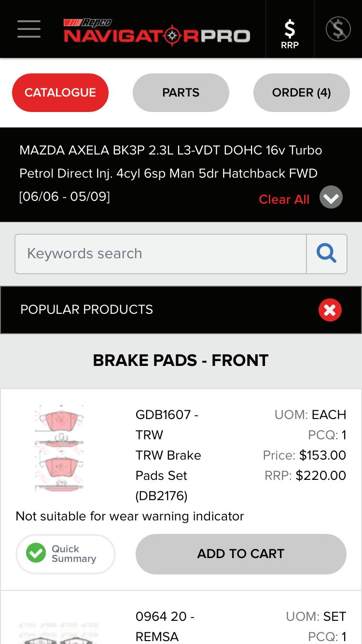362x644 pixels.
Task: Click the Clear All vehicle link
Action: tap(284, 199)
